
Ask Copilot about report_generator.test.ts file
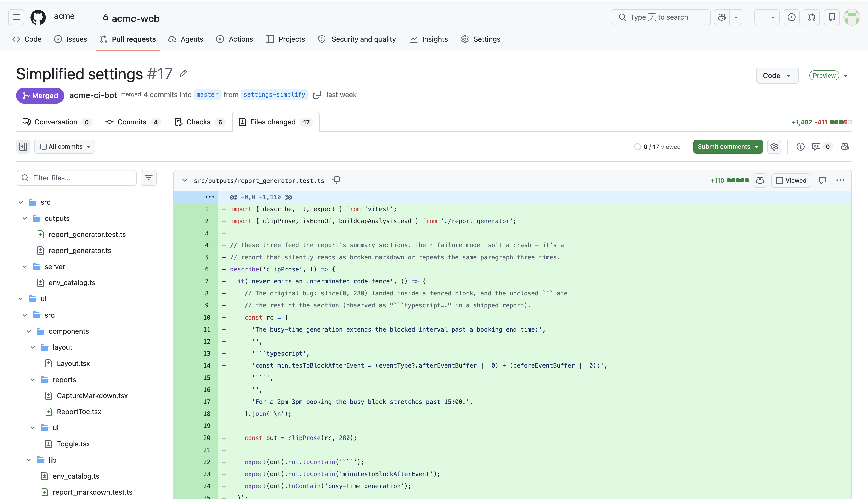760,181
